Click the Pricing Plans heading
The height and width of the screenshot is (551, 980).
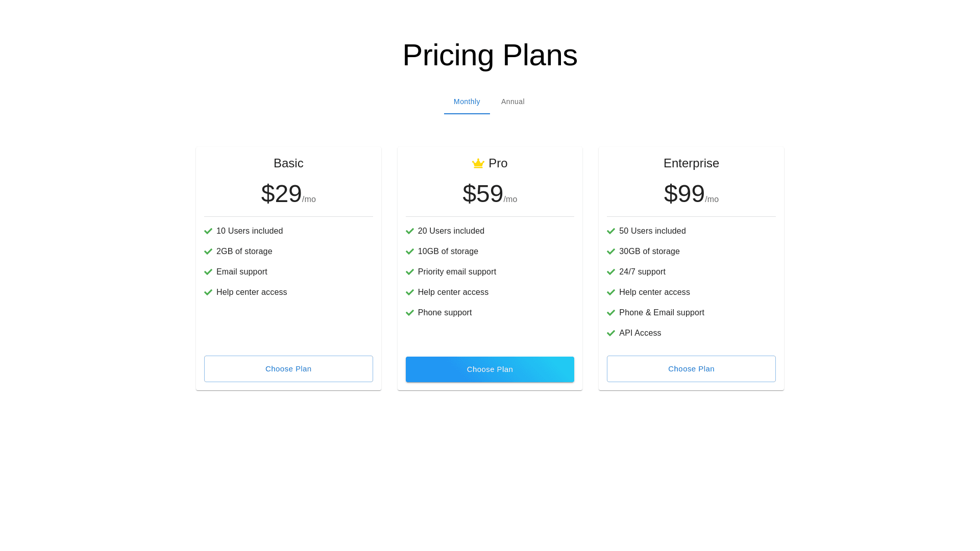coord(489,55)
